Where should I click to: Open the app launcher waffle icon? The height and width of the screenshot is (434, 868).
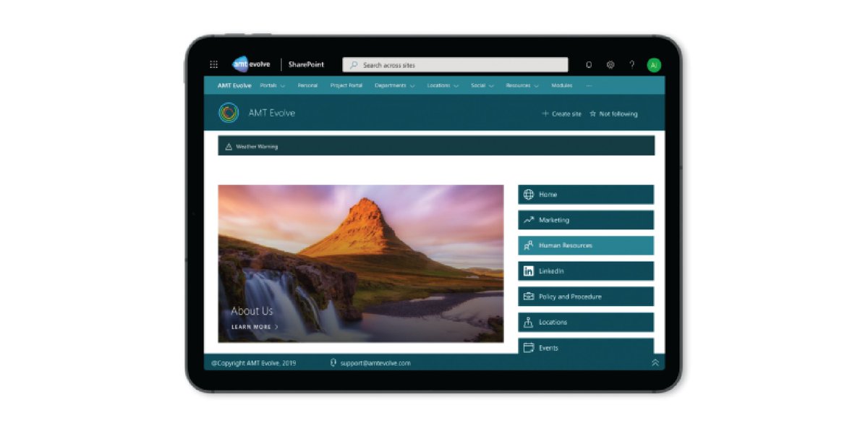213,64
